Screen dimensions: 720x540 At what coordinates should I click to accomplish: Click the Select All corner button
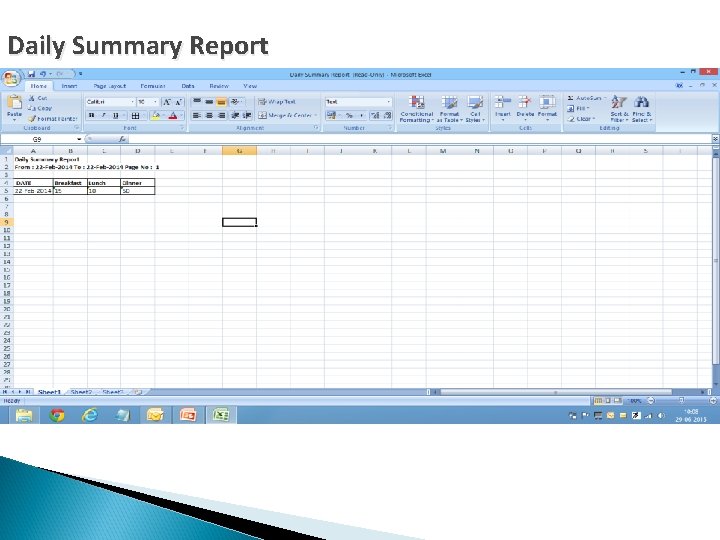click(6, 151)
